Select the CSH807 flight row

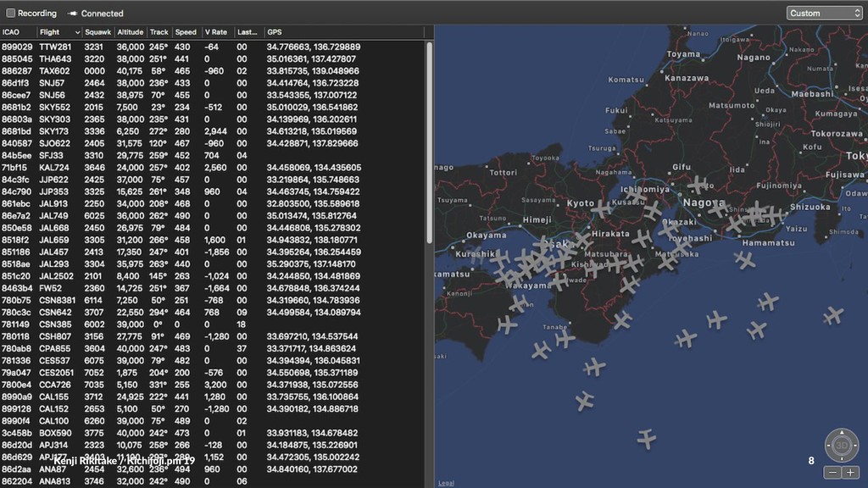tap(213, 336)
